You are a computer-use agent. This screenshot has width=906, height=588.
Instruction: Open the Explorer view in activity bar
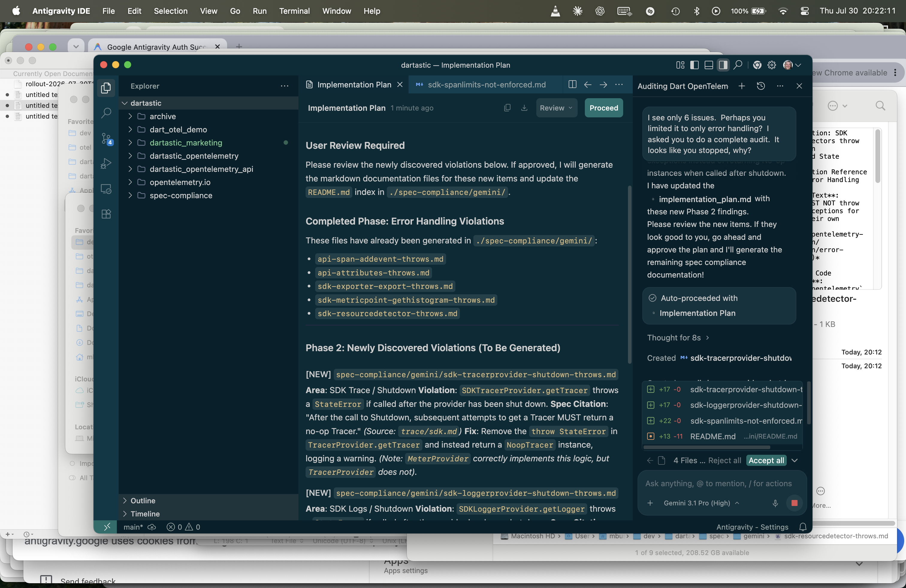coord(106,88)
